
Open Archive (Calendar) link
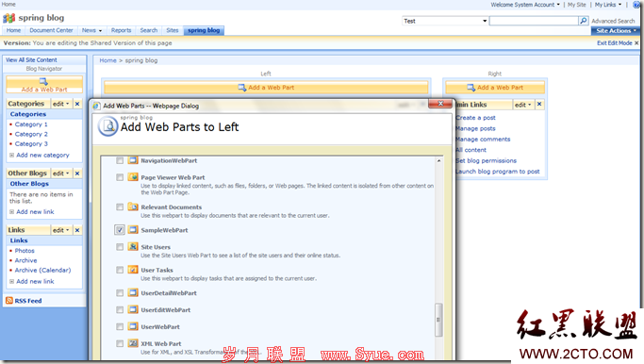(x=42, y=270)
